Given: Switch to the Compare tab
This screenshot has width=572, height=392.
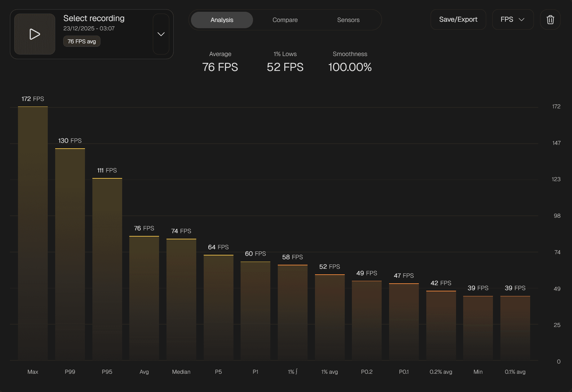Looking at the screenshot, I should point(285,20).
